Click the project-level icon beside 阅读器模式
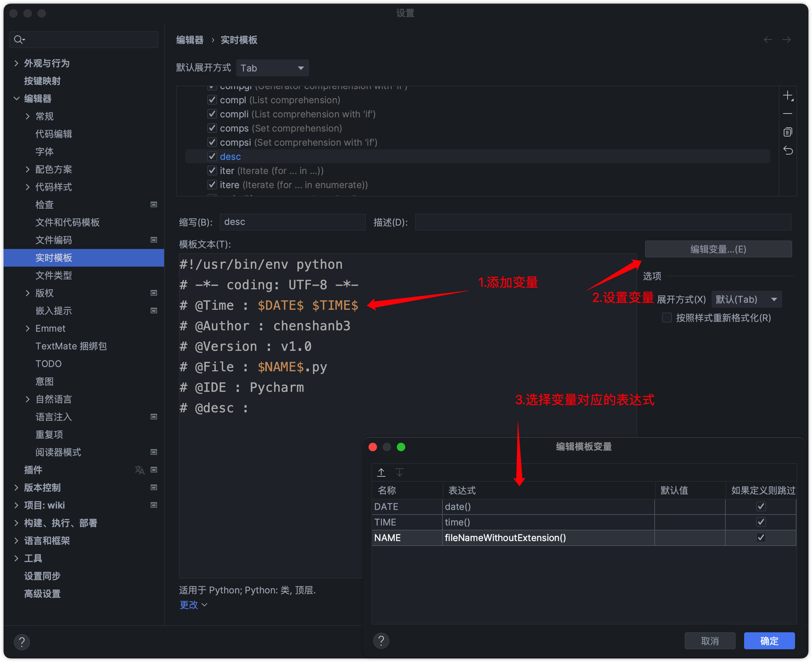Screen dimensions: 812x662 [154, 452]
